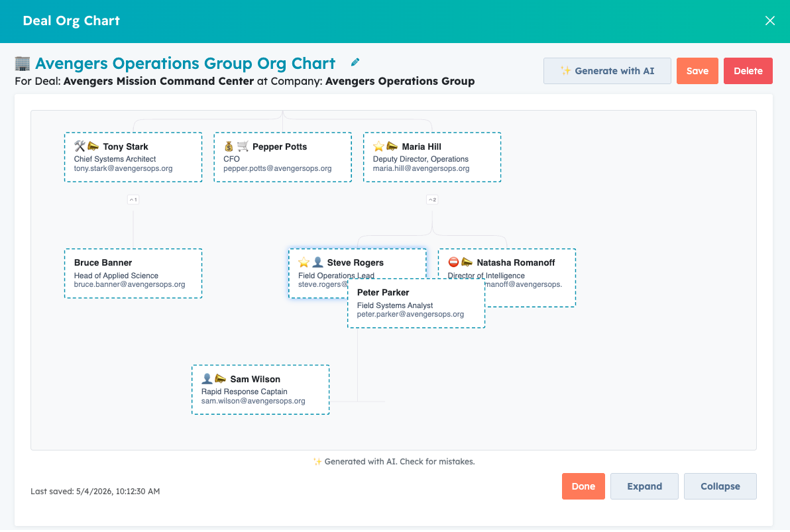The width and height of the screenshot is (790, 532).
Task: Select the Peter Parker card
Action: tap(417, 303)
